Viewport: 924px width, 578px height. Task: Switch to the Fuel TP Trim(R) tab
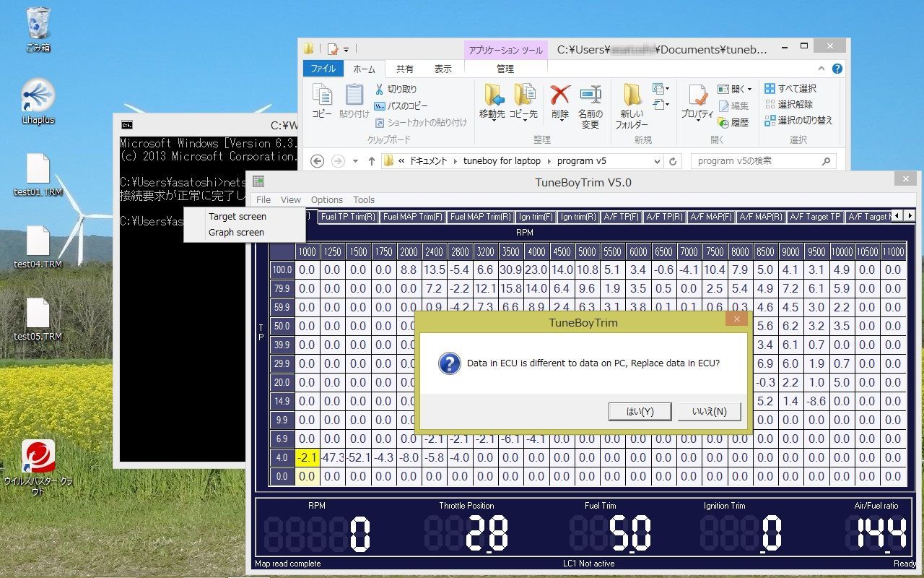[348, 217]
